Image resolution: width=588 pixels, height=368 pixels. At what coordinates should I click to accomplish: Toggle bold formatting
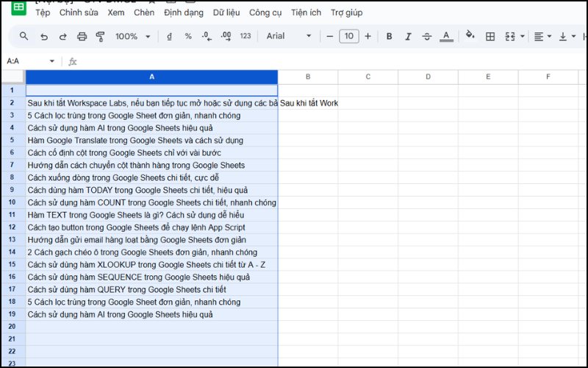pyautogui.click(x=389, y=36)
